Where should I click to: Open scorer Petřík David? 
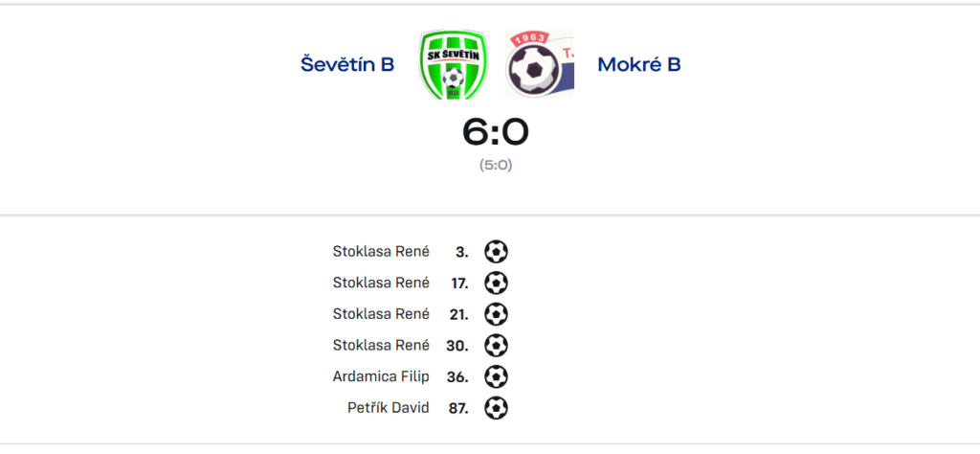pyautogui.click(x=389, y=408)
